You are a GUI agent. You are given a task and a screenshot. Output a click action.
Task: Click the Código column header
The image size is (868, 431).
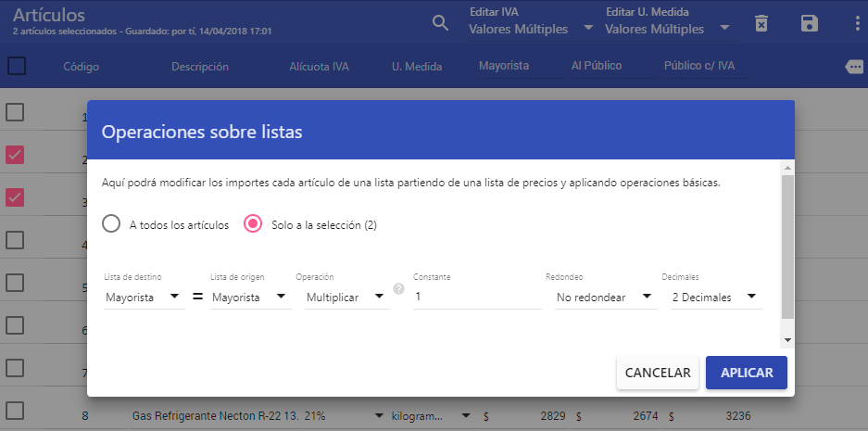click(81, 67)
